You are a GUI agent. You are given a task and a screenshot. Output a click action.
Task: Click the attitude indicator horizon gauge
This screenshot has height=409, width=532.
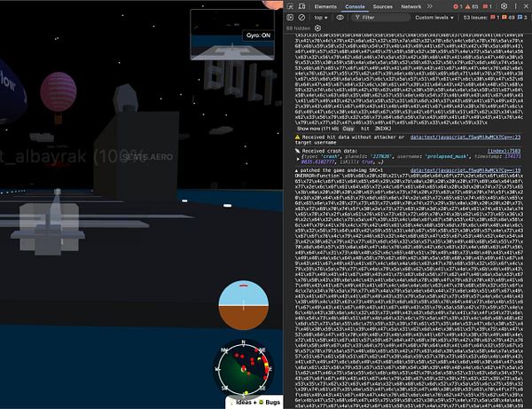tap(244, 305)
